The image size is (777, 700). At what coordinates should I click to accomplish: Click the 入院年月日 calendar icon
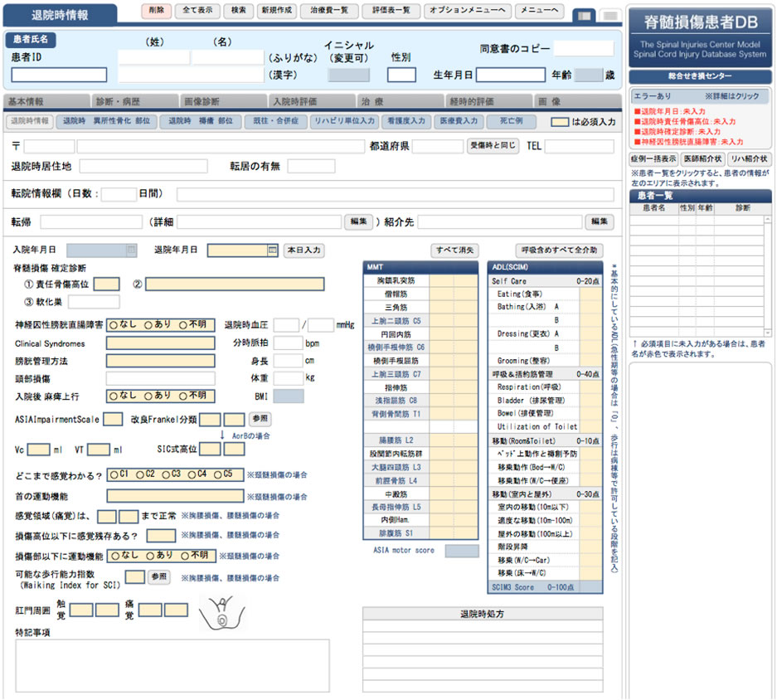click(x=131, y=250)
